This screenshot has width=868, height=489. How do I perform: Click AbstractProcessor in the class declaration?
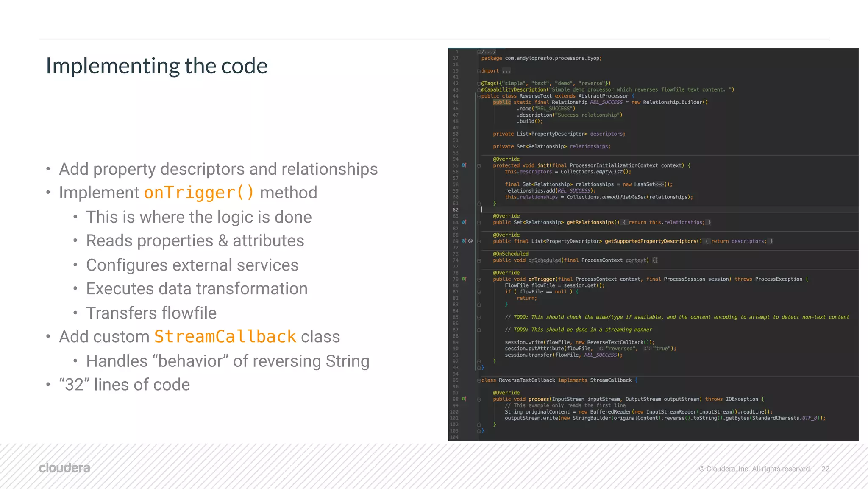coord(604,96)
